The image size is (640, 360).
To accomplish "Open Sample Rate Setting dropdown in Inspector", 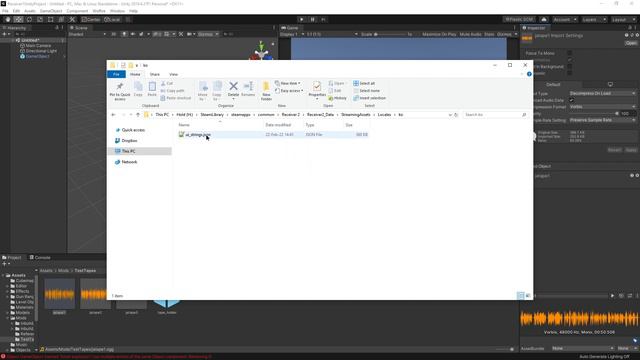I will point(602,120).
